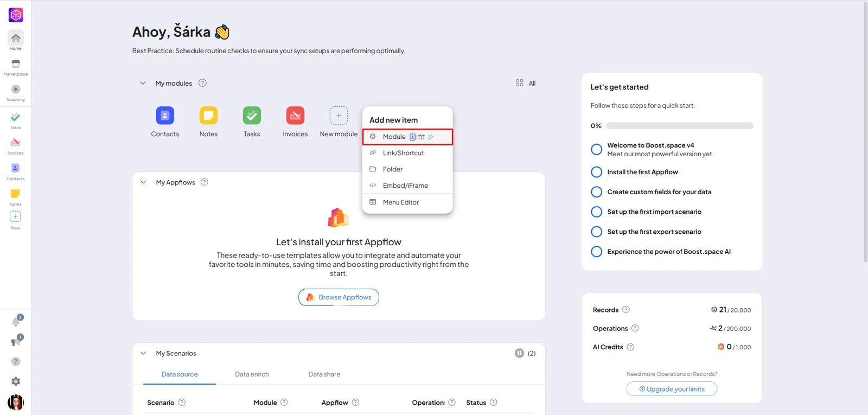Viewport: 868px width, 415px height.
Task: Open the yellow Notes module
Action: 208,116
